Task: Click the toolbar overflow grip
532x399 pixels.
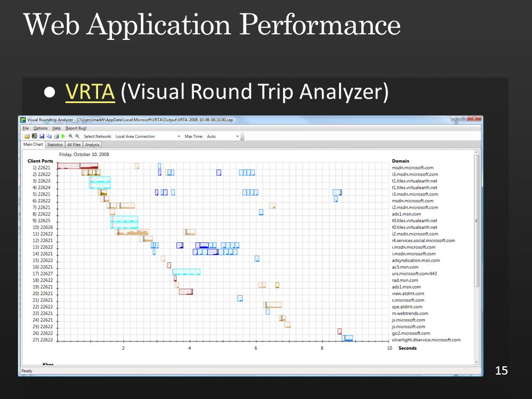Action: pos(242,136)
